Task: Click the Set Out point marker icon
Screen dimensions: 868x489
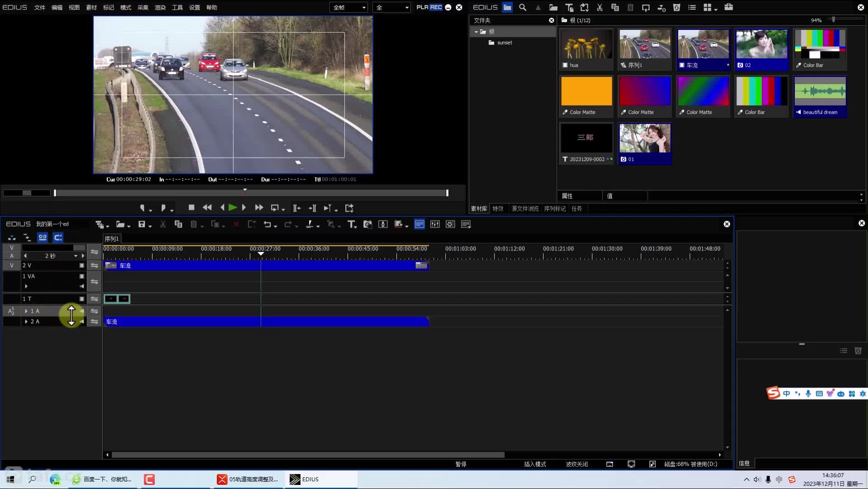Action: (x=163, y=208)
